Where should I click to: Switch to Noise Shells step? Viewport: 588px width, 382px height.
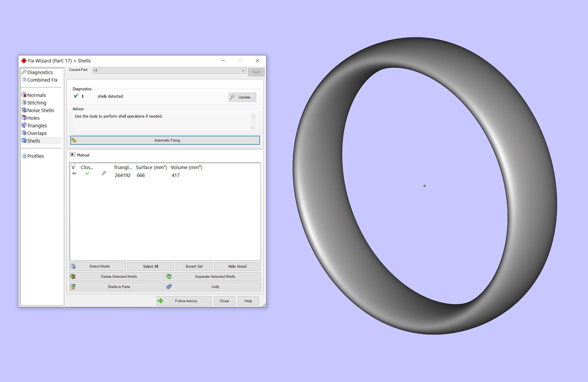(x=41, y=110)
